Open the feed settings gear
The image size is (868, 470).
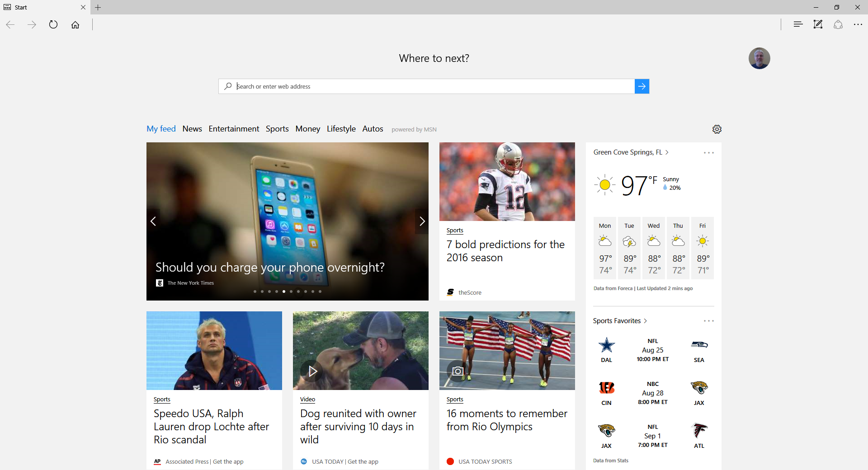(x=717, y=129)
